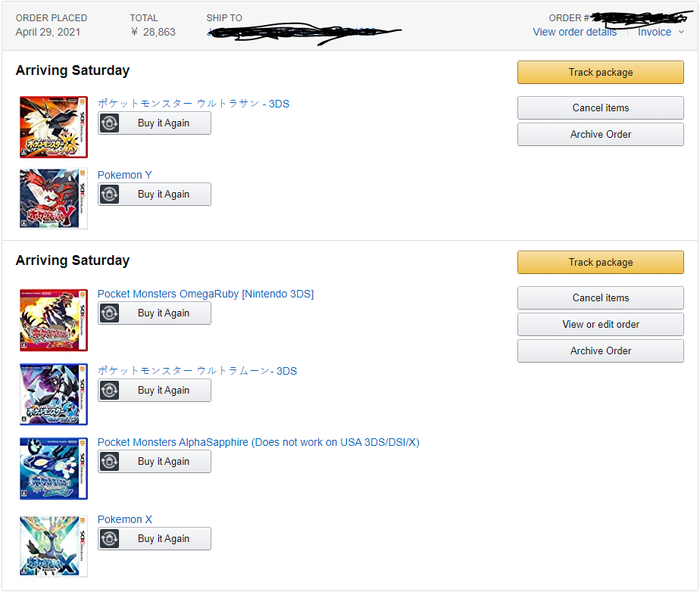Open the View order details link

click(x=574, y=32)
